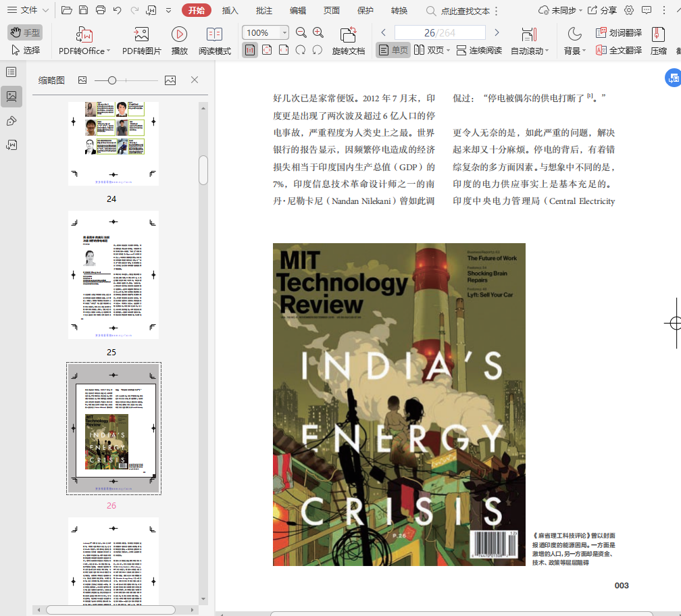This screenshot has width=681, height=616.
Task: Switch to the 开始 tab
Action: click(x=197, y=10)
